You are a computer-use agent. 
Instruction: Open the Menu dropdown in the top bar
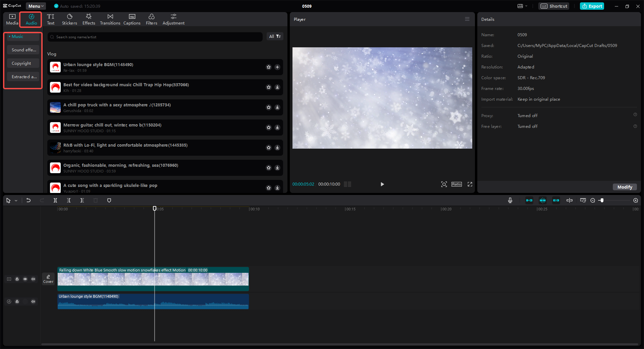[x=36, y=6]
